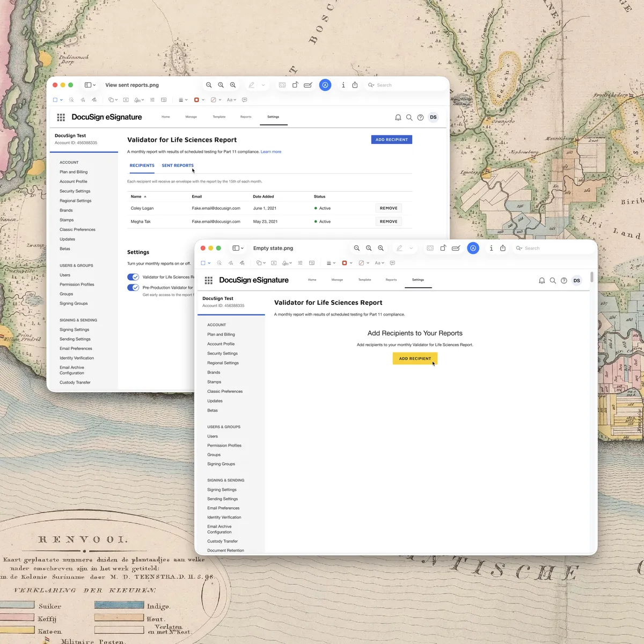Select Instant Alpha tool in View sent reports.png
Viewport: 644px width, 644px height.
71,100
